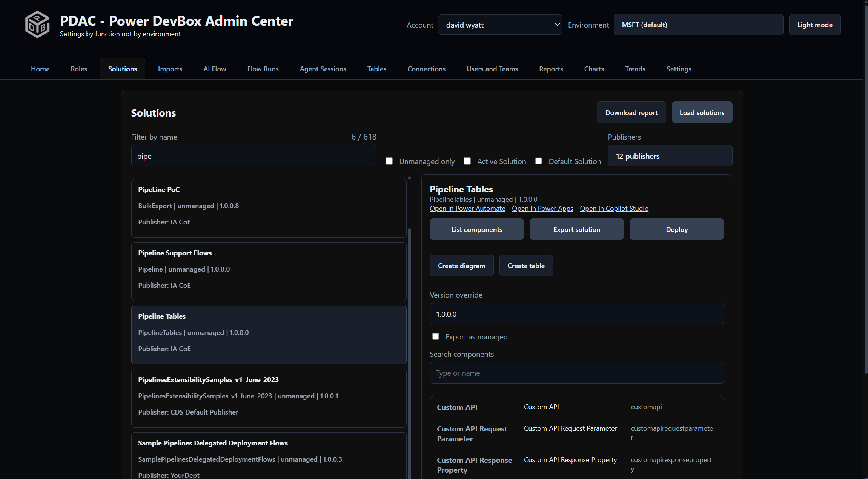Click the Create diagram button
868x479 pixels.
tap(462, 266)
